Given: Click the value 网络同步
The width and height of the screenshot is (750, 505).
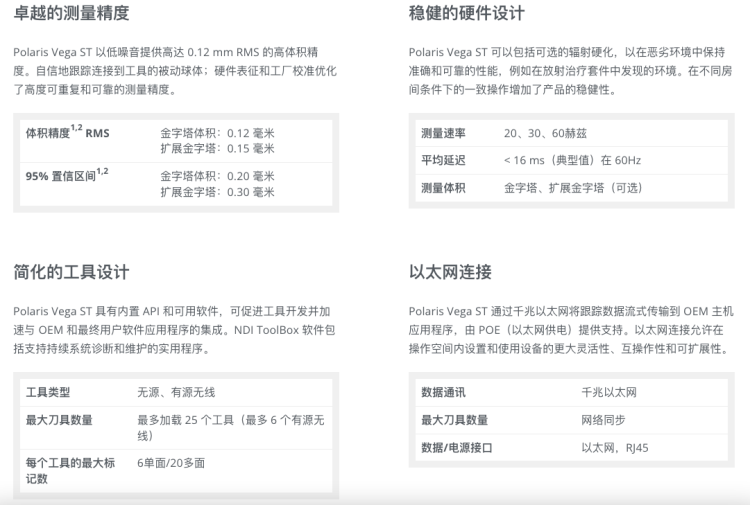Looking at the screenshot, I should tap(603, 420).
